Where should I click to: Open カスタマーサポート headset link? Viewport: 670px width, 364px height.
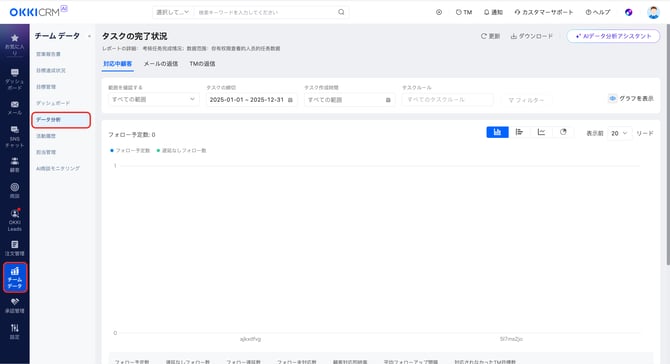point(543,12)
